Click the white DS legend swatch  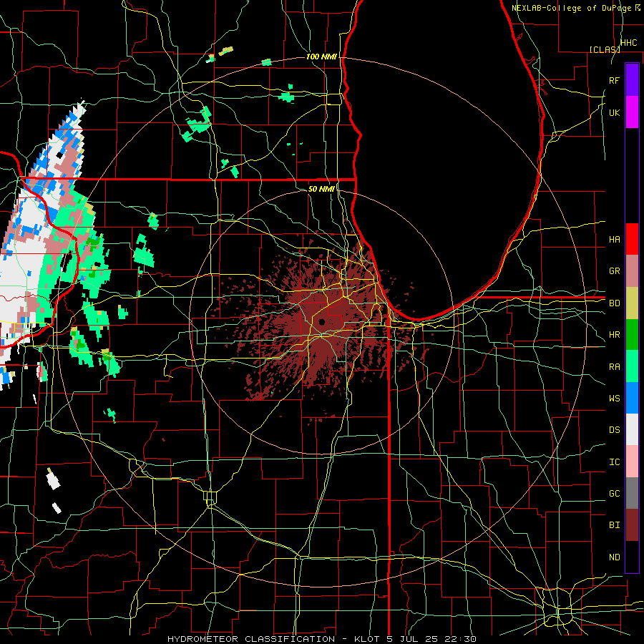tap(632, 429)
